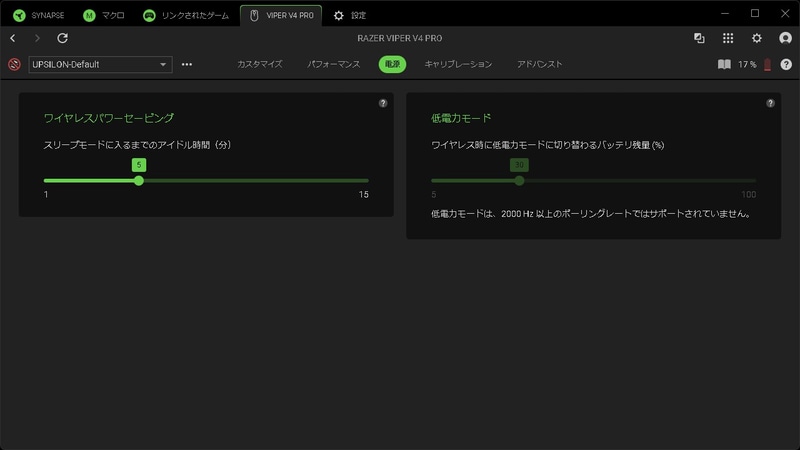800x450 pixels.
Task: Open the help question mark top right
Action: point(786,64)
